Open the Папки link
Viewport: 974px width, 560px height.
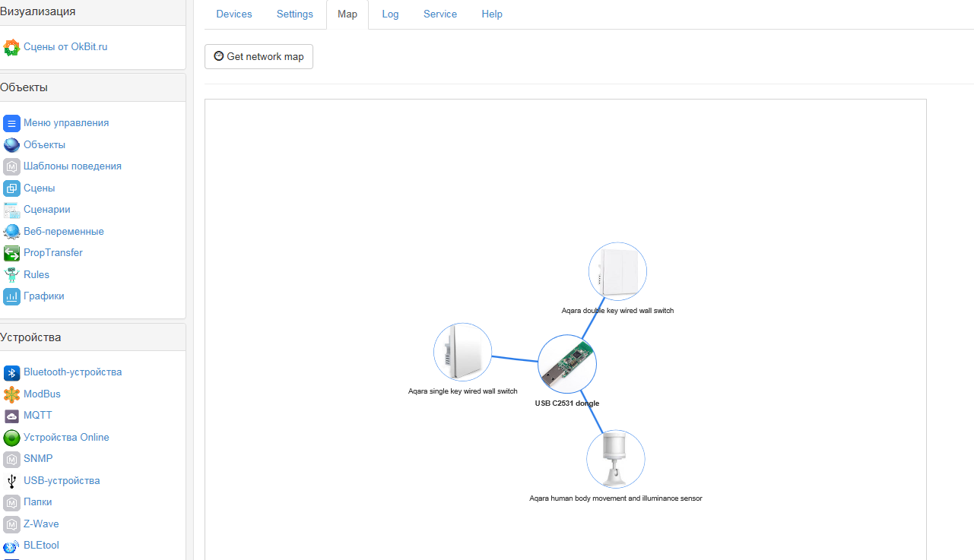38,502
